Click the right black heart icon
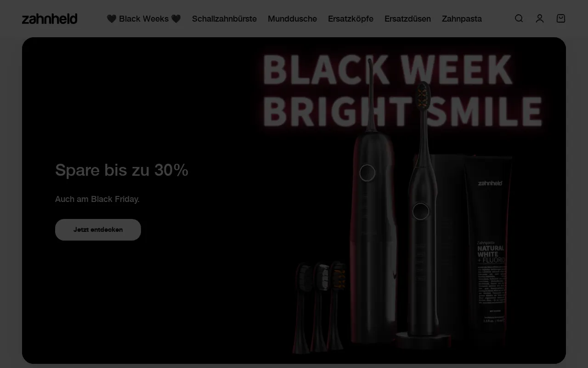 coord(176,19)
